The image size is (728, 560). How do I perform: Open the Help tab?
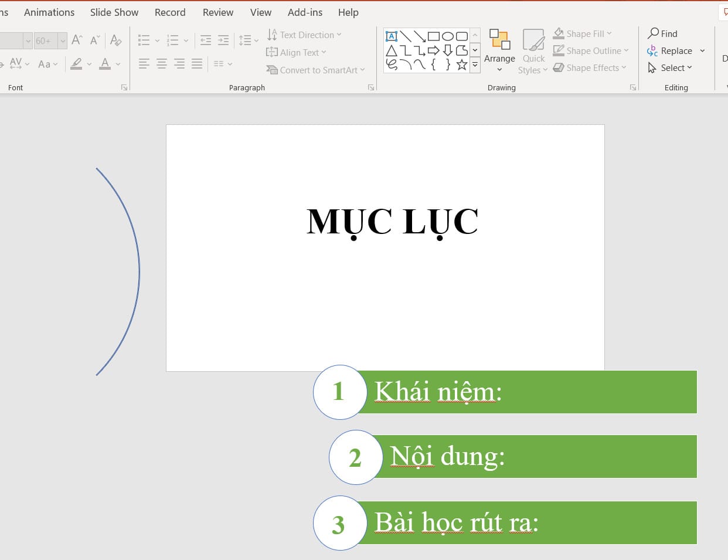348,12
